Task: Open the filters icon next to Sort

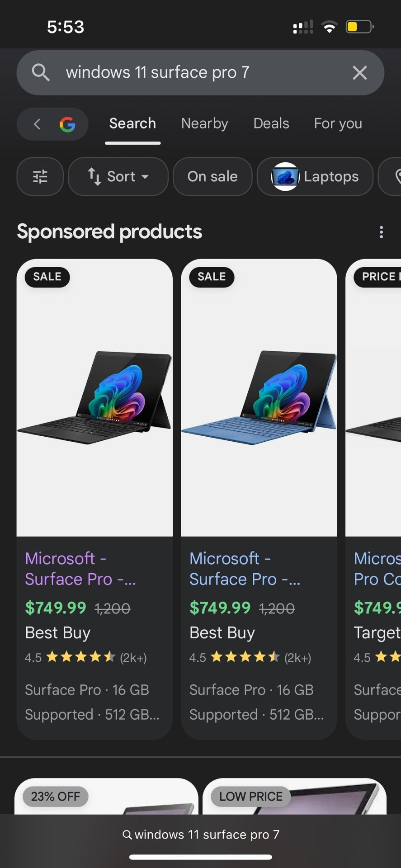Action: click(40, 176)
